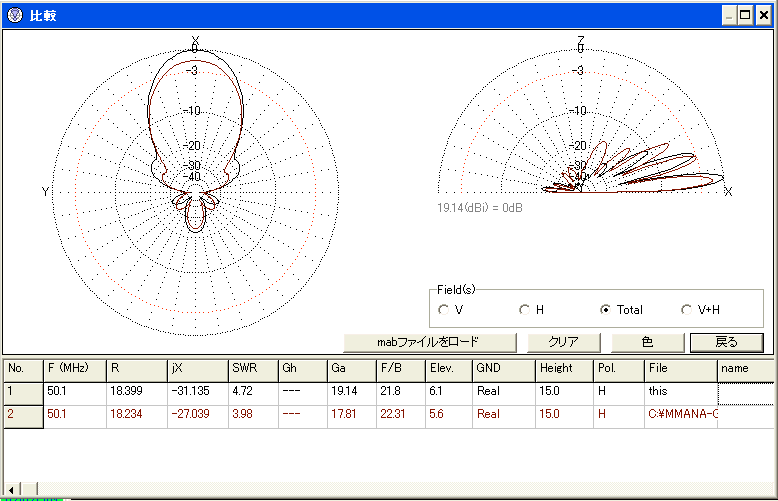Maximize the 比較 window
The height and width of the screenshot is (501, 778).
tap(745, 15)
